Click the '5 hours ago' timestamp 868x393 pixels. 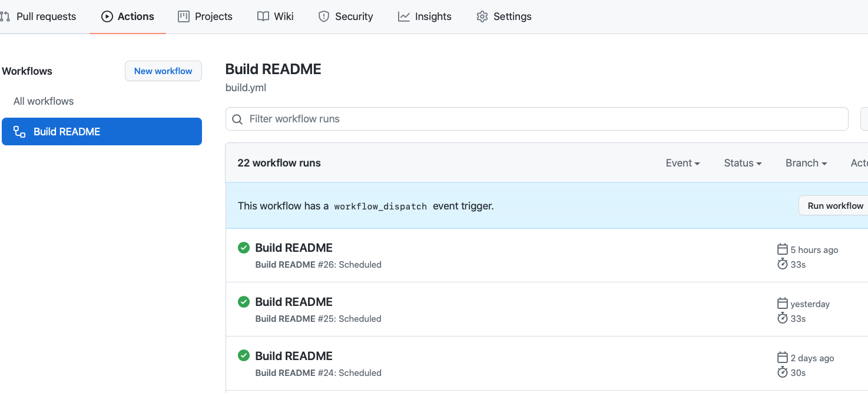click(x=814, y=249)
